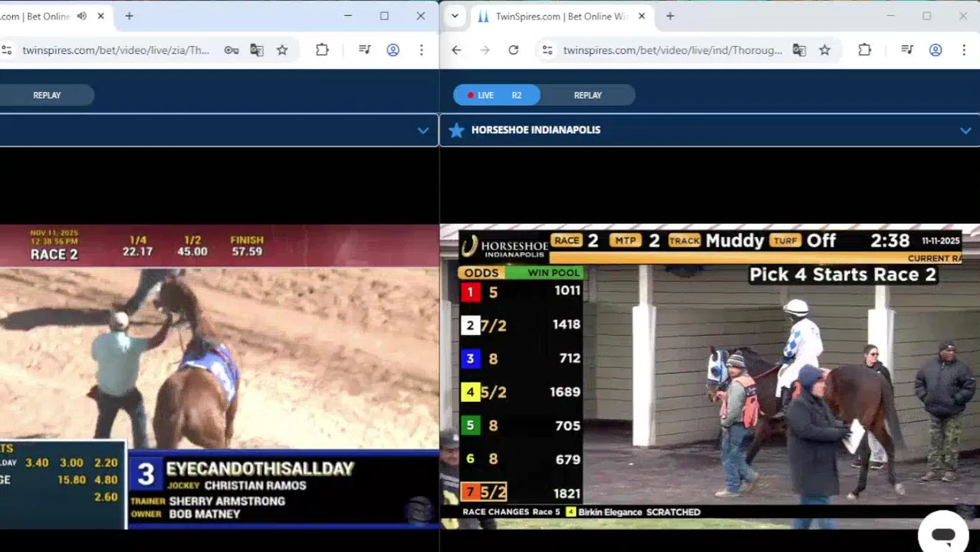Click site info icon in the right address bar
The height and width of the screenshot is (552, 980).
pos(548,50)
